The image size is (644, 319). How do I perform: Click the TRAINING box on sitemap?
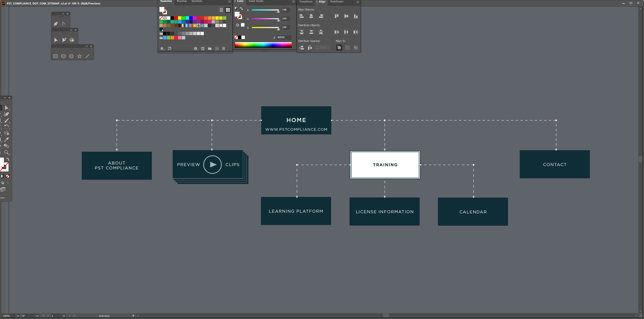tap(385, 165)
